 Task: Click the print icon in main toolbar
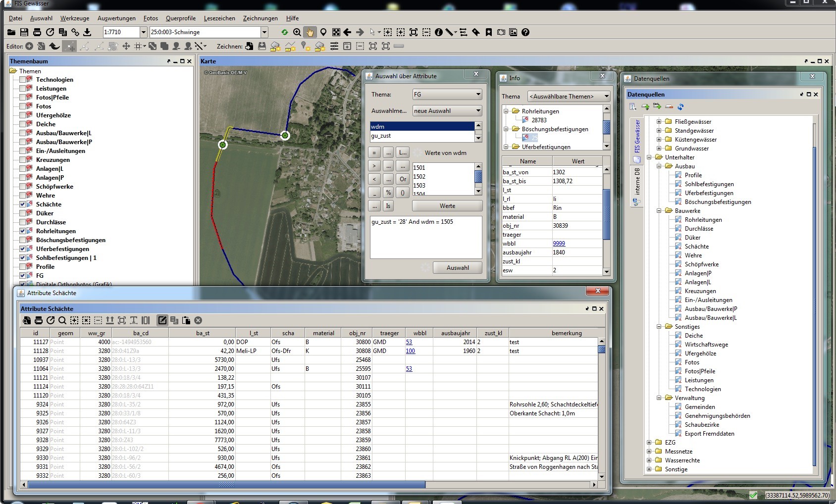37,32
